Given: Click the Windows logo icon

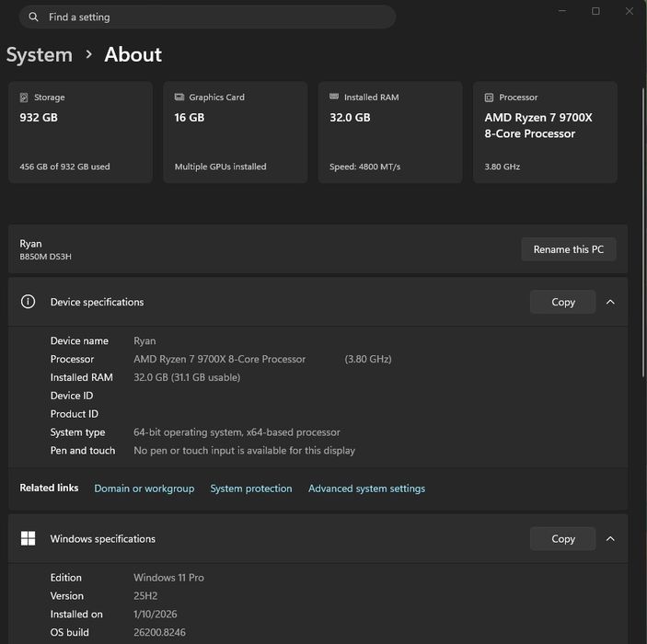Looking at the screenshot, I should [x=28, y=538].
